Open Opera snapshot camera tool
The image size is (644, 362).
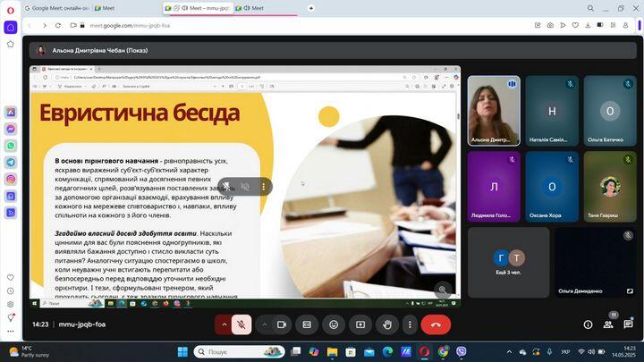tap(550, 25)
